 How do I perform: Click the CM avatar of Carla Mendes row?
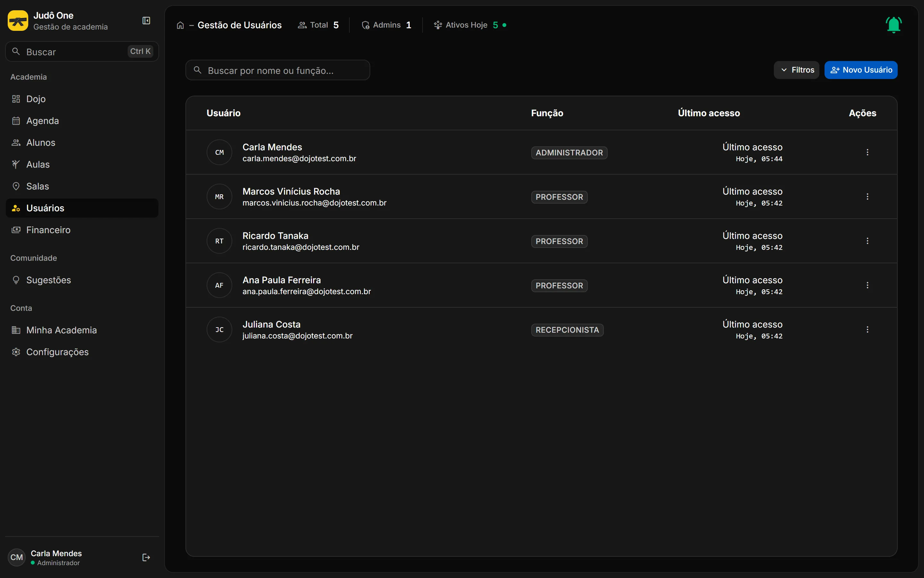click(x=219, y=152)
